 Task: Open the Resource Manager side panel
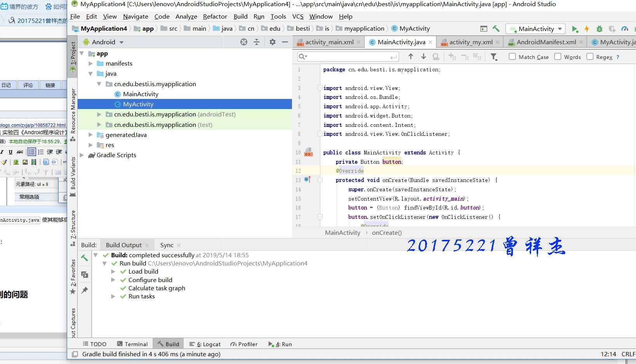point(73,115)
